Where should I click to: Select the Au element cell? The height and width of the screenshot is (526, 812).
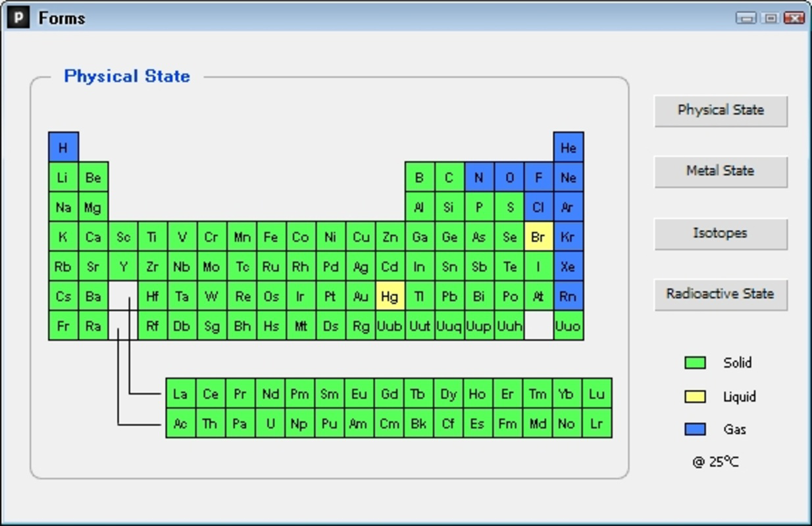(360, 296)
